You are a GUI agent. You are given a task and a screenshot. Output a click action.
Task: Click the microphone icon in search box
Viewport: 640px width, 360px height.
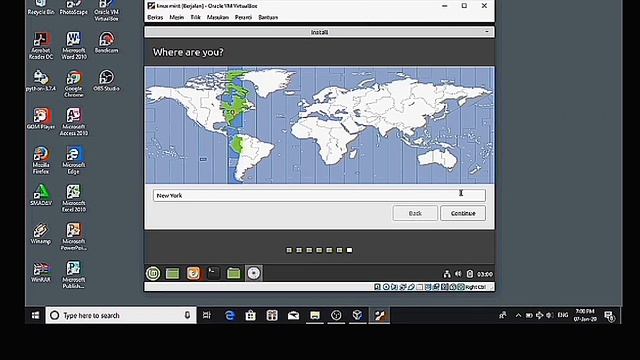(187, 315)
